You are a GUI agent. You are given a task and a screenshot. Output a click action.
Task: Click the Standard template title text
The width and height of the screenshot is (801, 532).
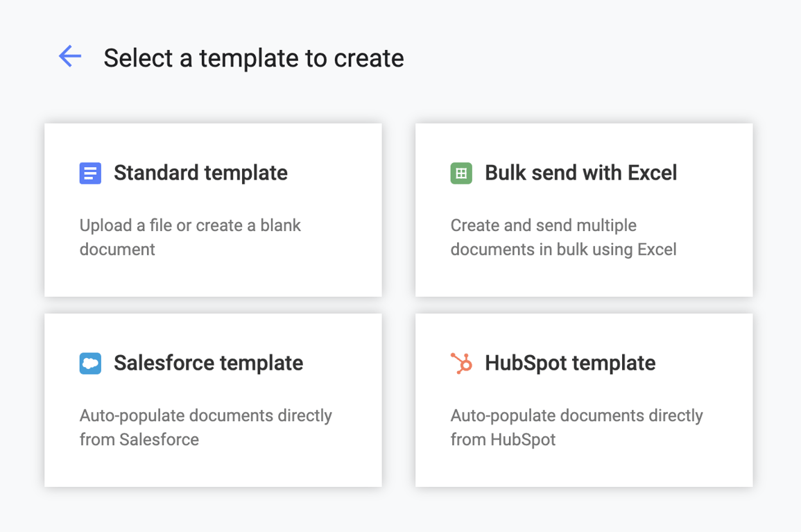click(200, 173)
